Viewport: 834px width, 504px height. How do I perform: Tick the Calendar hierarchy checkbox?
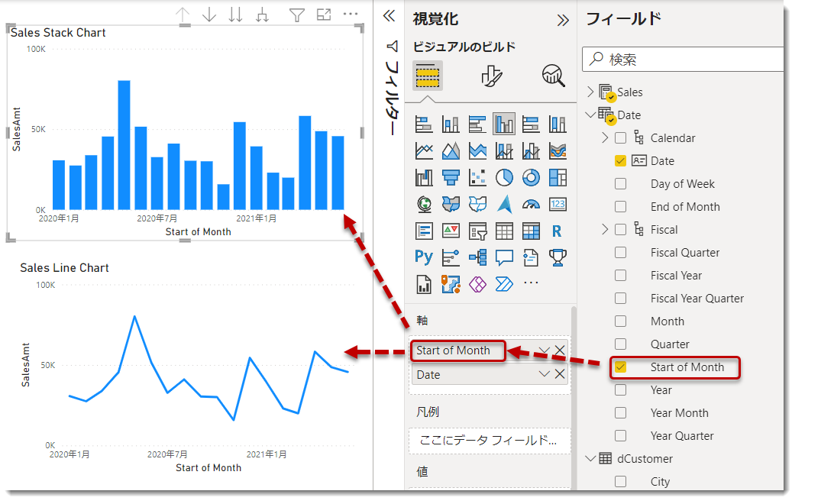[x=620, y=138]
